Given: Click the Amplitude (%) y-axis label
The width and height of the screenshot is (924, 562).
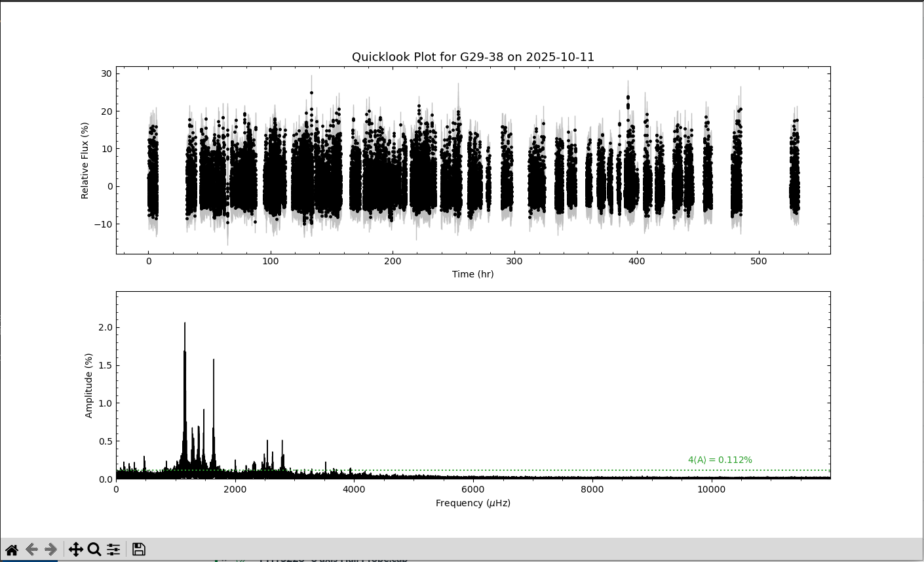Looking at the screenshot, I should (x=88, y=385).
